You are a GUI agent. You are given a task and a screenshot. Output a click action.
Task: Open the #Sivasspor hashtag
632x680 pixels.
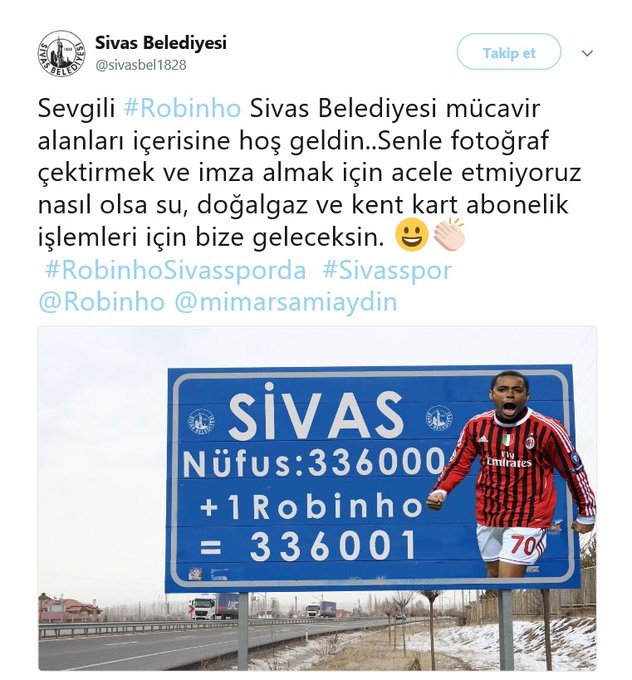click(387, 270)
